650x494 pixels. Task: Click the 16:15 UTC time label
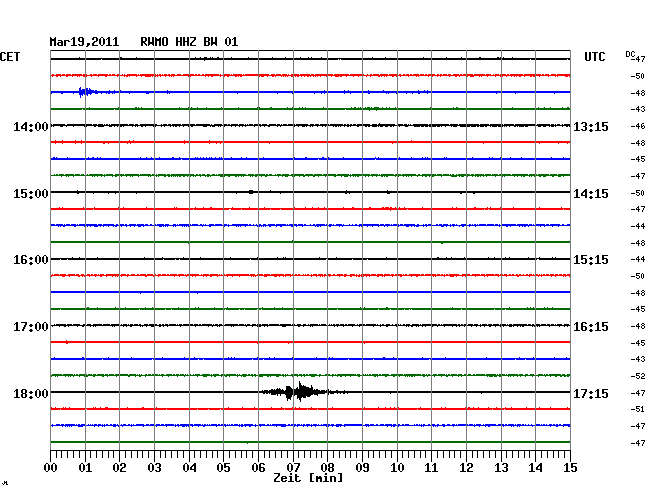(x=591, y=327)
